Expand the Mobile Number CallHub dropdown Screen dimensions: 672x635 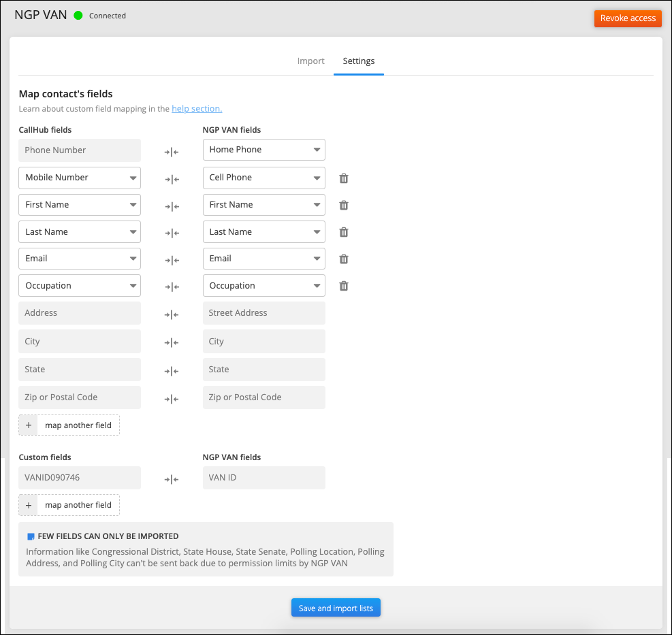click(x=80, y=178)
